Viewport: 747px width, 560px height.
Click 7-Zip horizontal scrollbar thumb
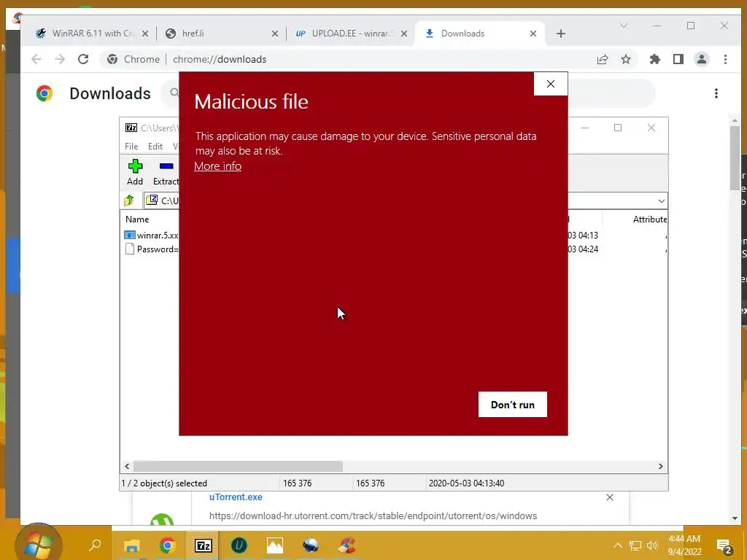click(238, 466)
